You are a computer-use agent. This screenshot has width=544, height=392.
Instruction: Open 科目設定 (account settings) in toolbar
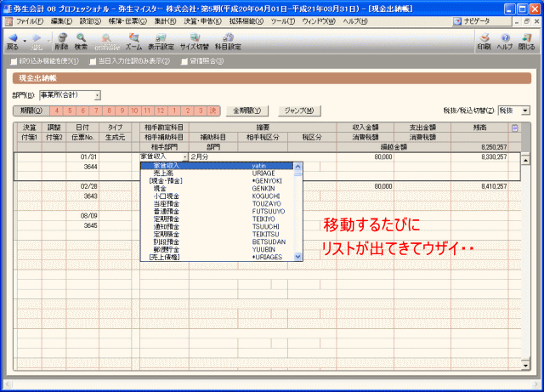coord(228,42)
